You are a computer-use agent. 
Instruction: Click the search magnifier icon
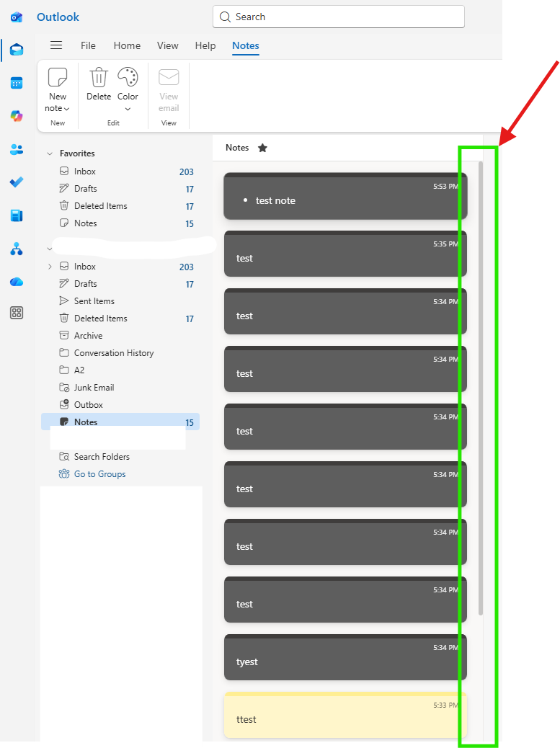coord(225,17)
